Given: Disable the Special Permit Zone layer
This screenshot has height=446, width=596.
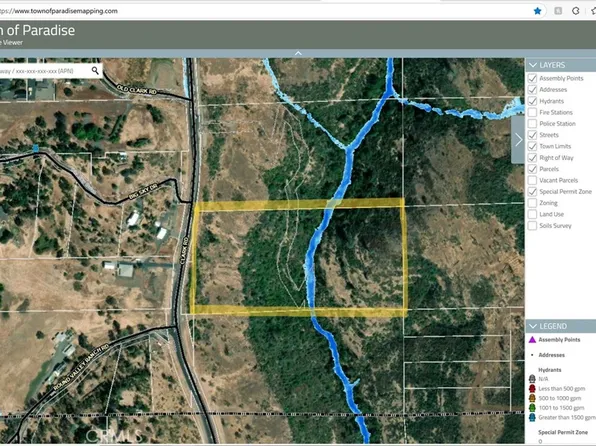Looking at the screenshot, I should point(533,192).
